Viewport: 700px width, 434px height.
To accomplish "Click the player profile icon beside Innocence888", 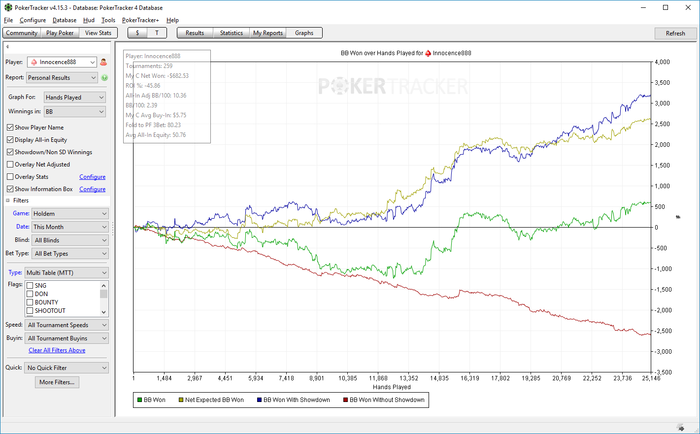I will [104, 62].
